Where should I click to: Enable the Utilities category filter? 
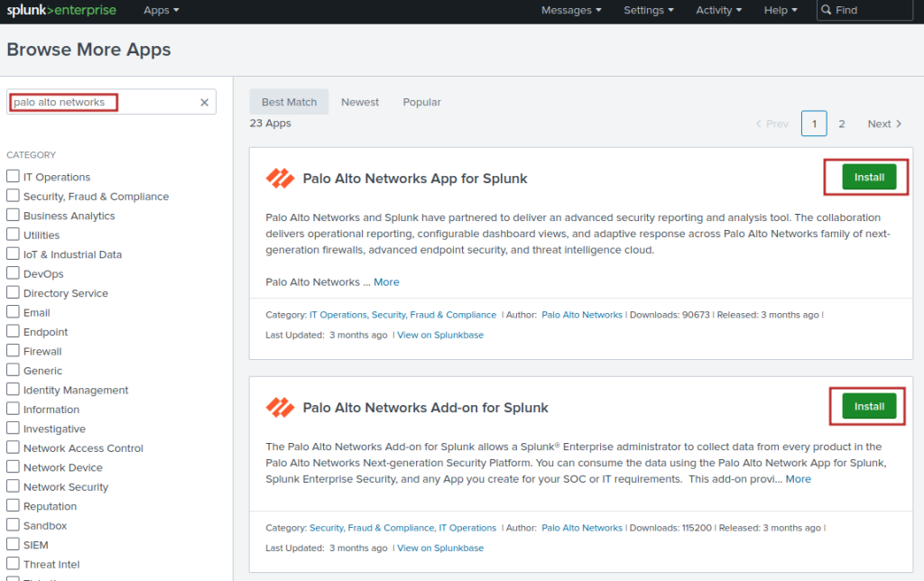pyautogui.click(x=13, y=235)
